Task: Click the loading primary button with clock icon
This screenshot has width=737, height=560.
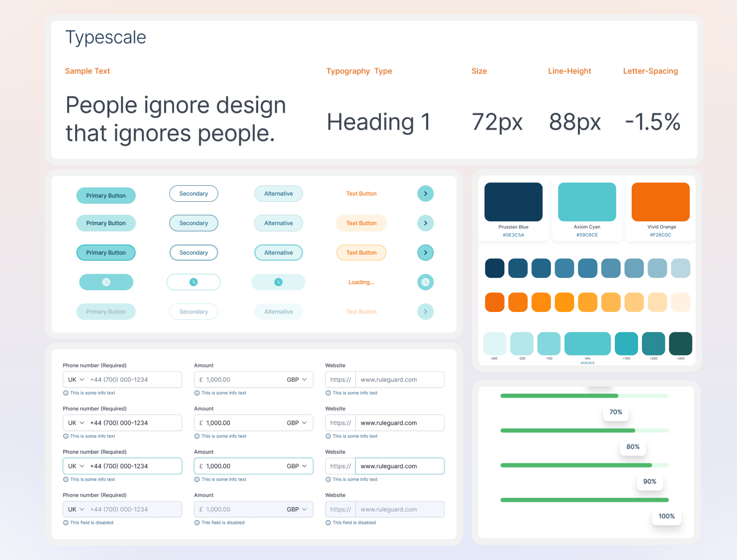Action: [x=106, y=282]
